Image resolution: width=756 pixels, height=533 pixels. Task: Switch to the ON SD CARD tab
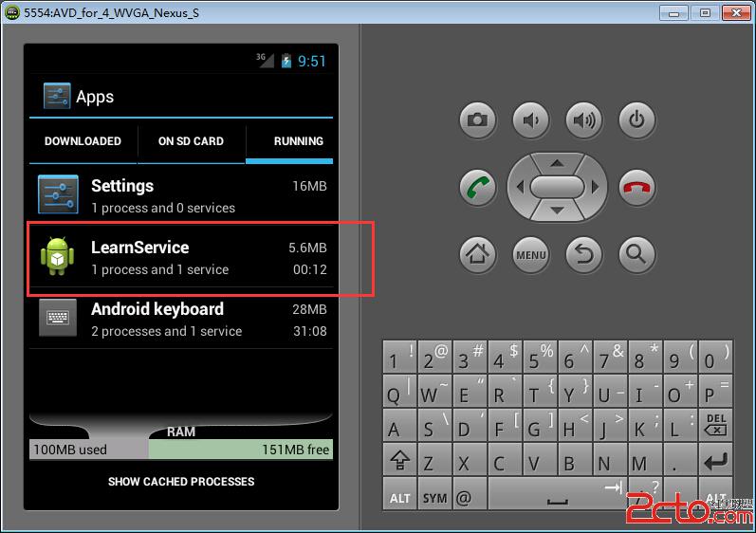pyautogui.click(x=191, y=141)
